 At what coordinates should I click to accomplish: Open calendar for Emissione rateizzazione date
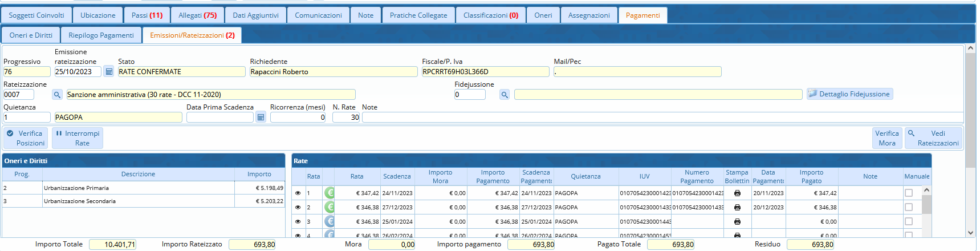(108, 72)
